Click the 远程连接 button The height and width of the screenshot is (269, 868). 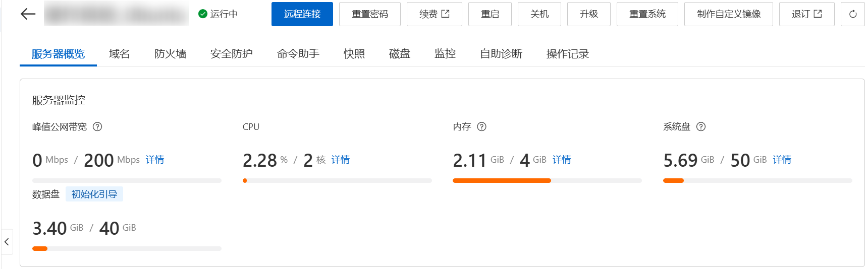[x=302, y=14]
